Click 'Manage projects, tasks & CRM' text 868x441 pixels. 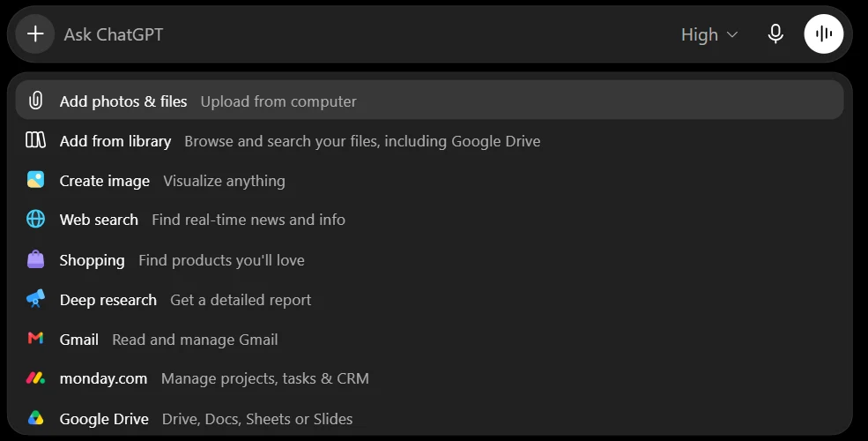(265, 379)
